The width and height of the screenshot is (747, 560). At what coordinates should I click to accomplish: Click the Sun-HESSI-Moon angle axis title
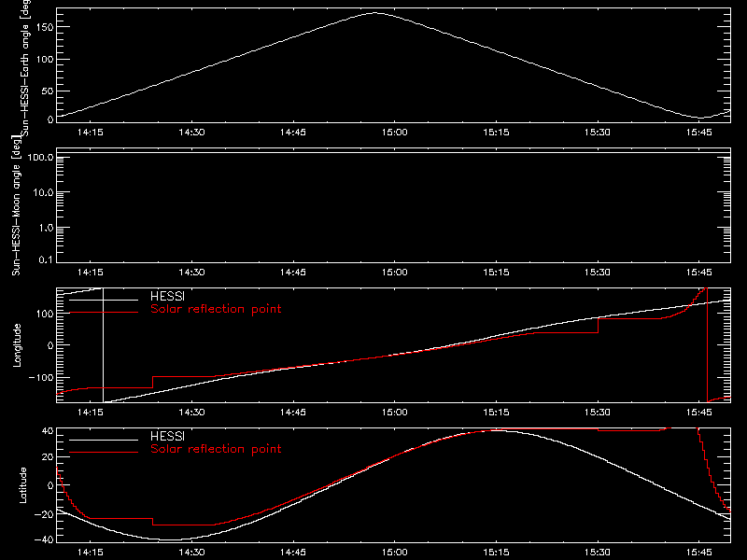coord(16,205)
